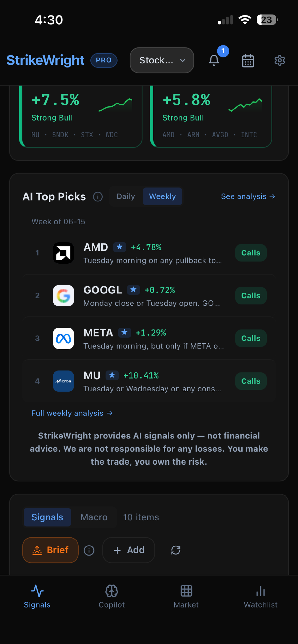Open settings gear icon
This screenshot has width=298, height=644.
click(x=280, y=61)
